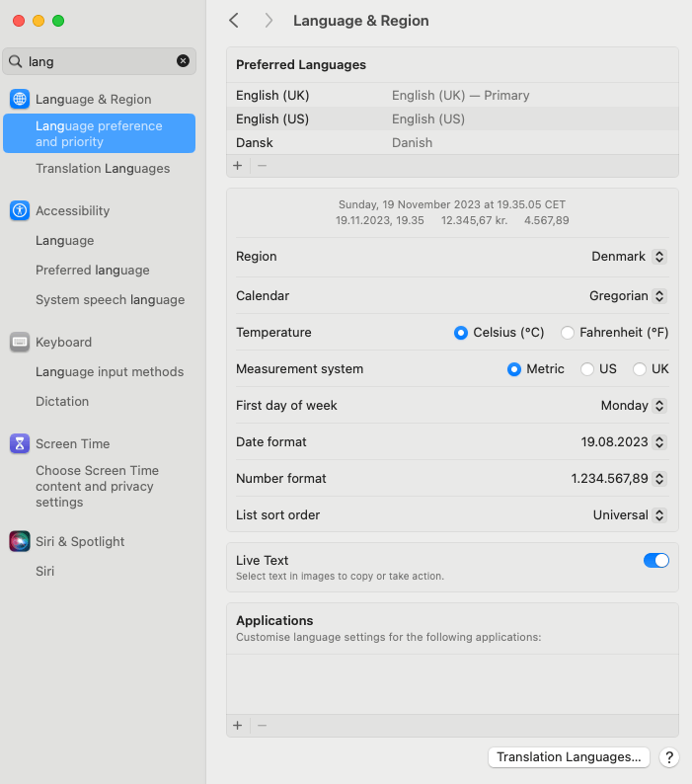Toggle the Live Text switch

pos(656,561)
